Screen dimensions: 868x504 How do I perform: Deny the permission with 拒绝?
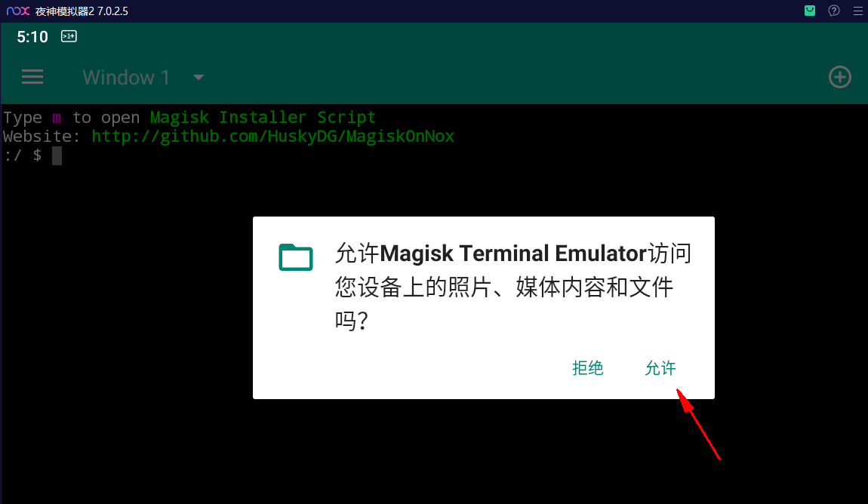tap(587, 368)
